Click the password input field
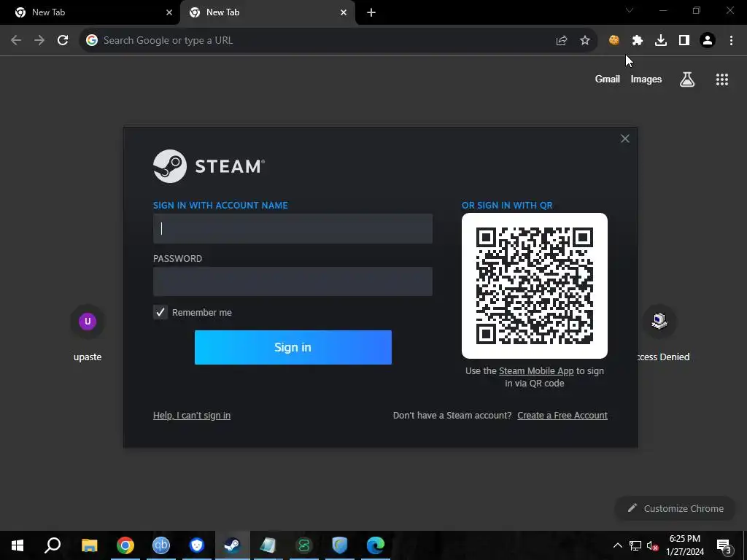Viewport: 747px width, 560px height. tap(293, 281)
